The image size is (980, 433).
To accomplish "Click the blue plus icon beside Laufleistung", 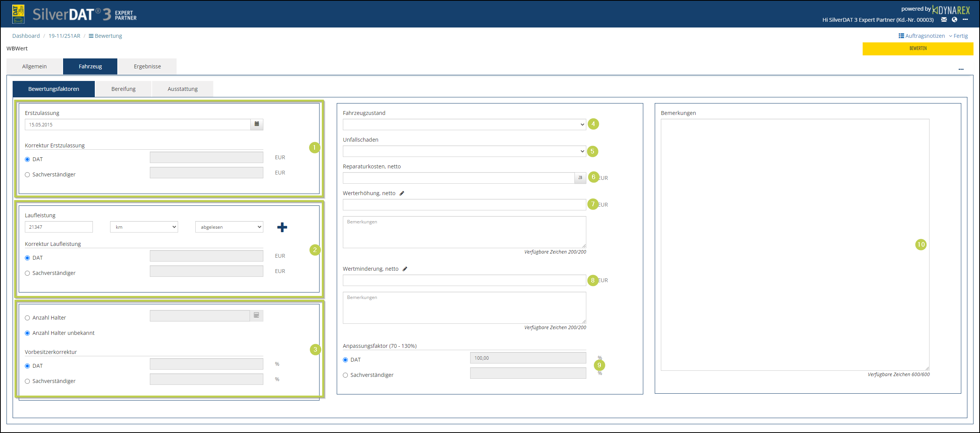I will point(282,227).
